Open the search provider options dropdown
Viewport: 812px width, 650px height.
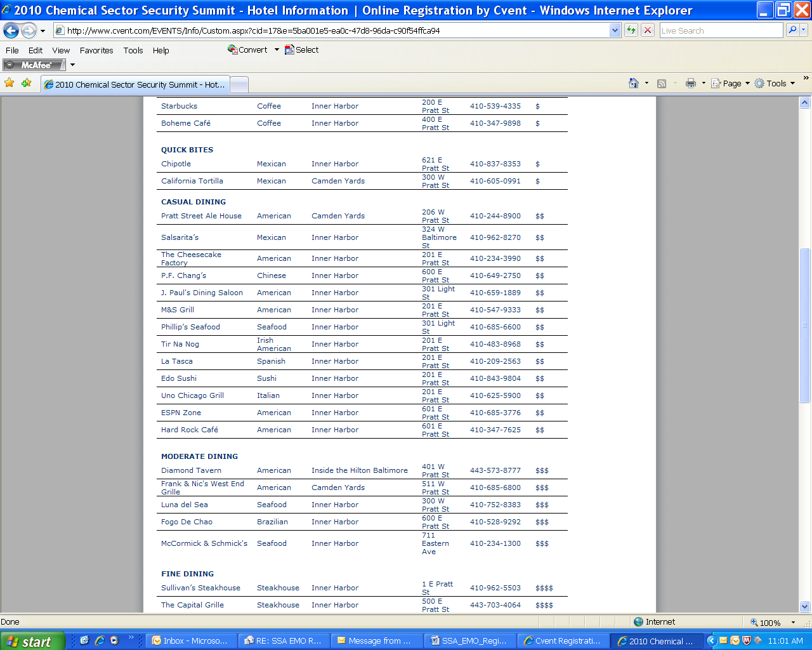[x=804, y=30]
